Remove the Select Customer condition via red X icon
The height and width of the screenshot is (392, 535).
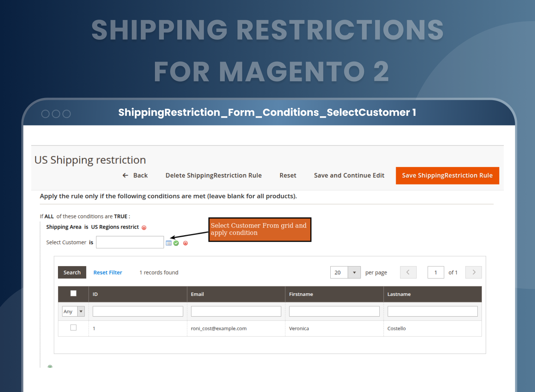tap(186, 243)
